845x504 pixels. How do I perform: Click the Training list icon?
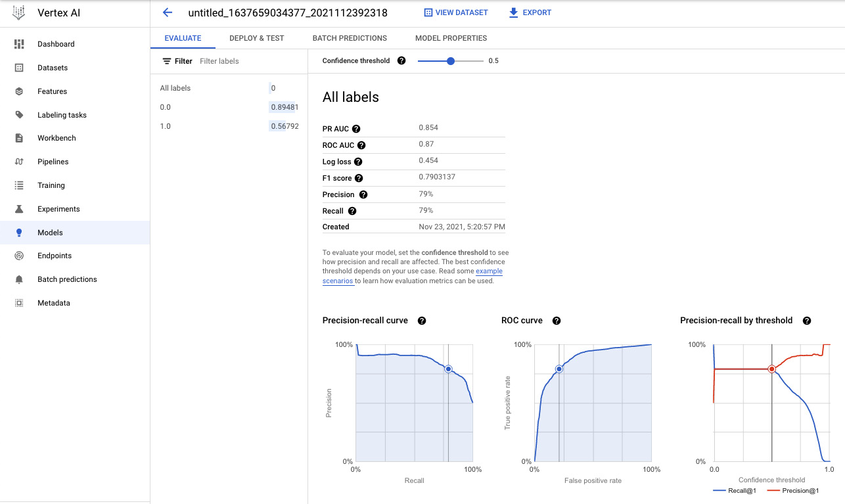19,185
